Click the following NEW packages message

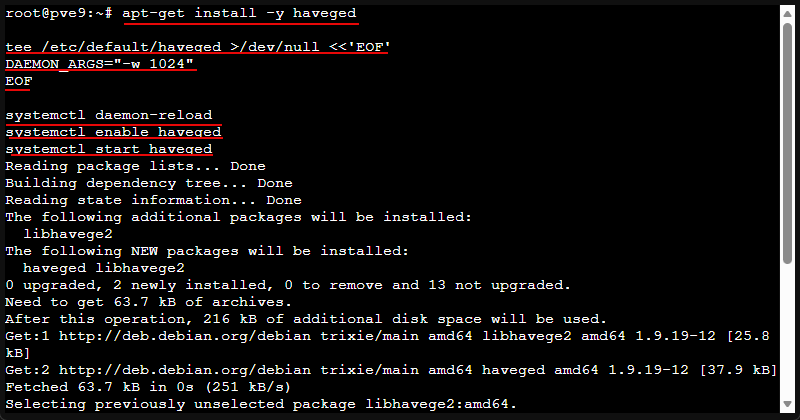point(207,251)
